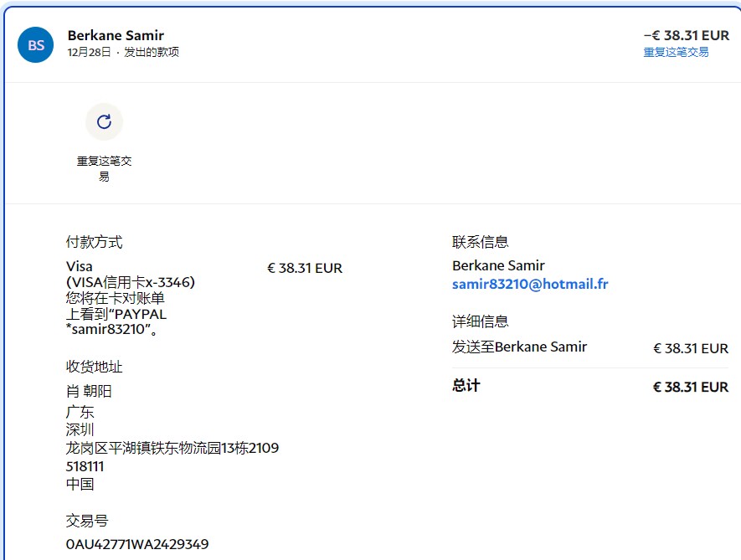
Task: Click the 收货地址 section heading
Action: [94, 367]
